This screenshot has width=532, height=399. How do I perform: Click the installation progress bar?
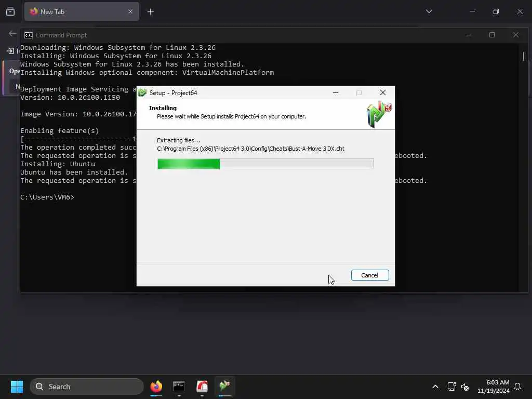coord(265,164)
